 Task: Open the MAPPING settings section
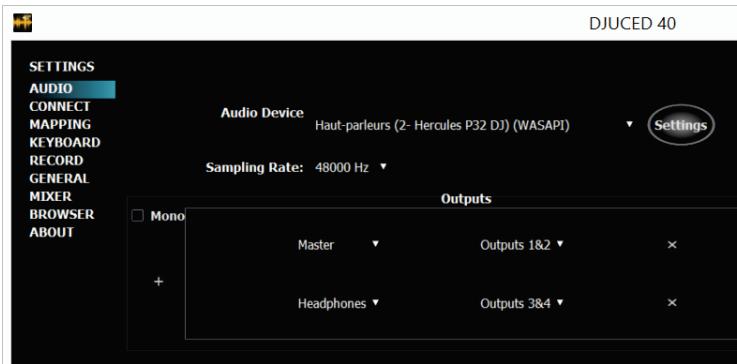coord(60,125)
